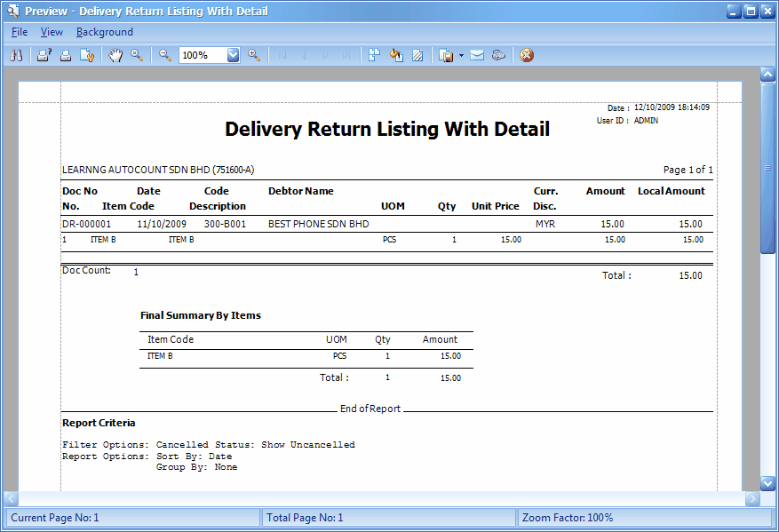
Task: Open the Watermark icon
Action: coord(417,55)
